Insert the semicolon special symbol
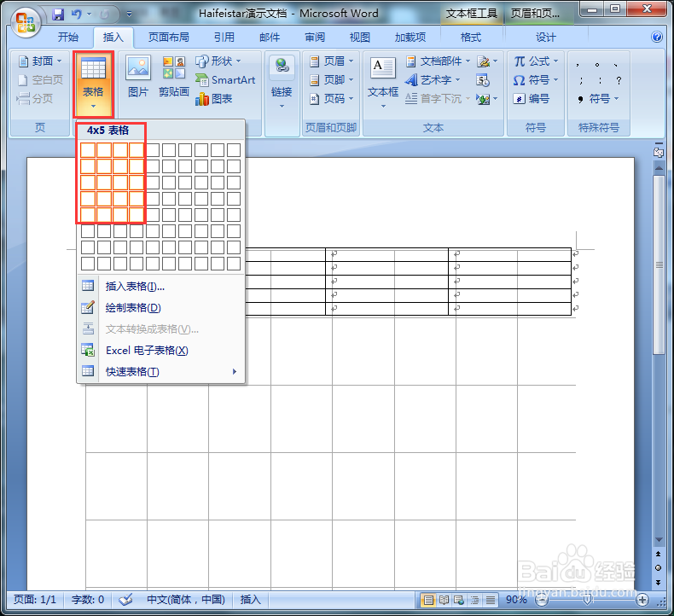 click(581, 80)
